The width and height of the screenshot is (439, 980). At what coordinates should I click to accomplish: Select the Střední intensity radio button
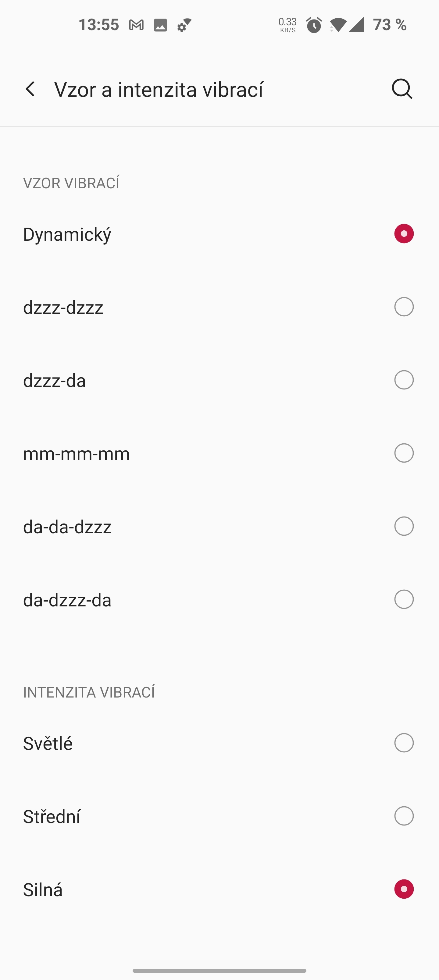click(404, 816)
